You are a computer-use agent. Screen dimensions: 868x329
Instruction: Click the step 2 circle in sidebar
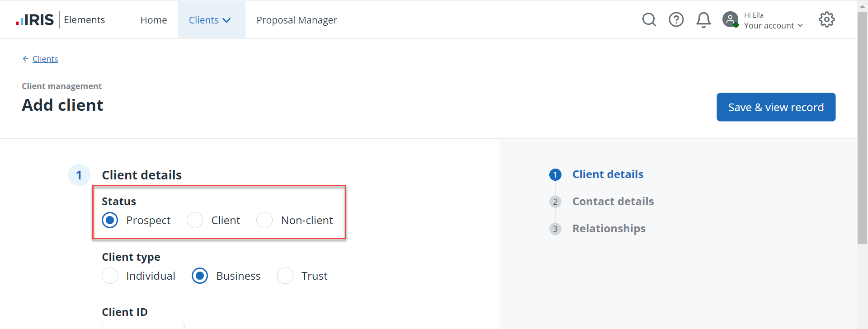click(x=555, y=202)
